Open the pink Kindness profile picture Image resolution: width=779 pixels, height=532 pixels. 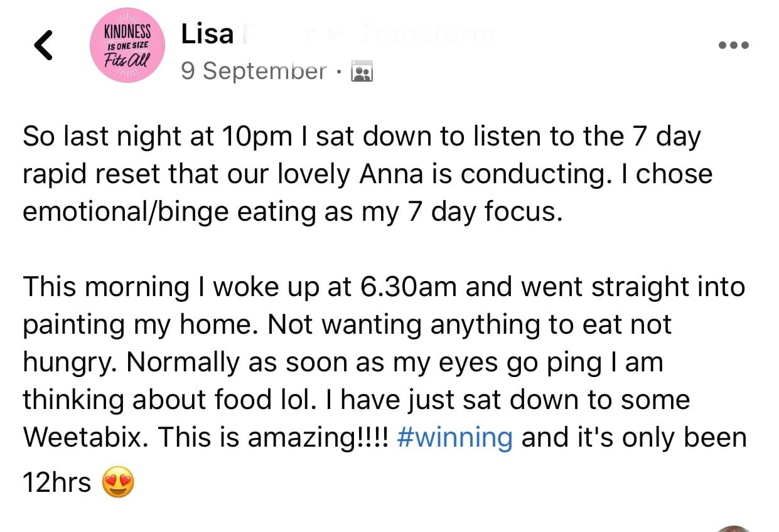click(129, 46)
